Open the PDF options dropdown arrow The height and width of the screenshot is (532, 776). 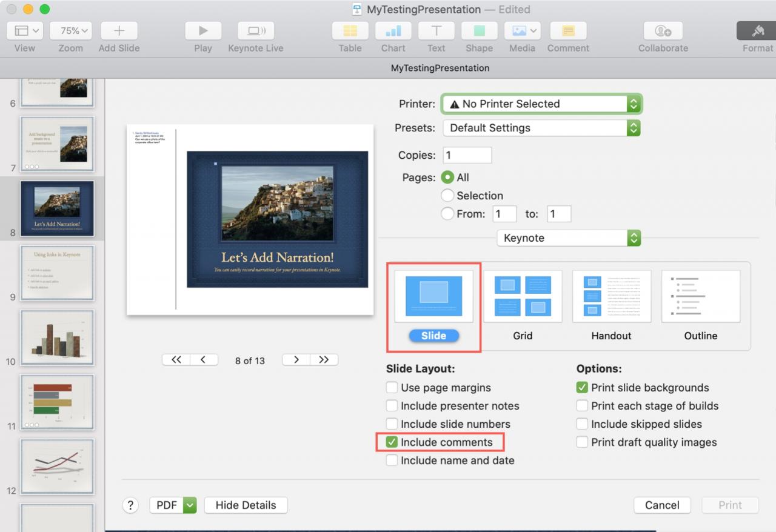click(190, 505)
